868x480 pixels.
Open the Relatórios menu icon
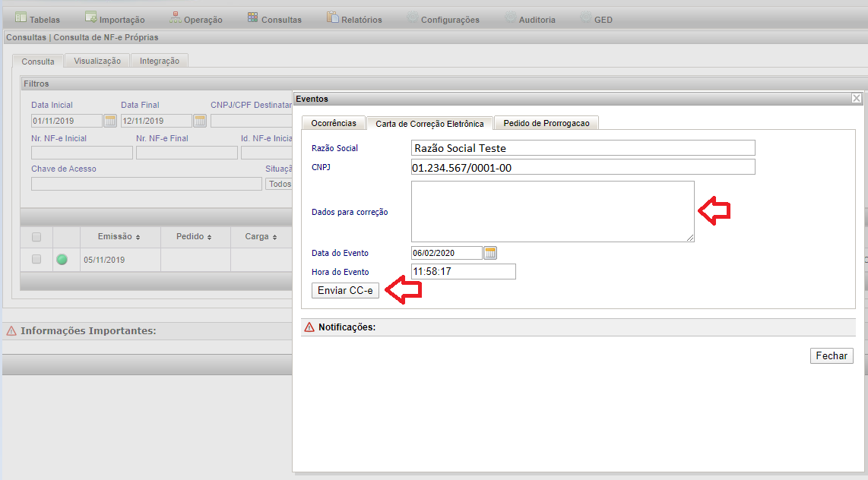pos(332,17)
